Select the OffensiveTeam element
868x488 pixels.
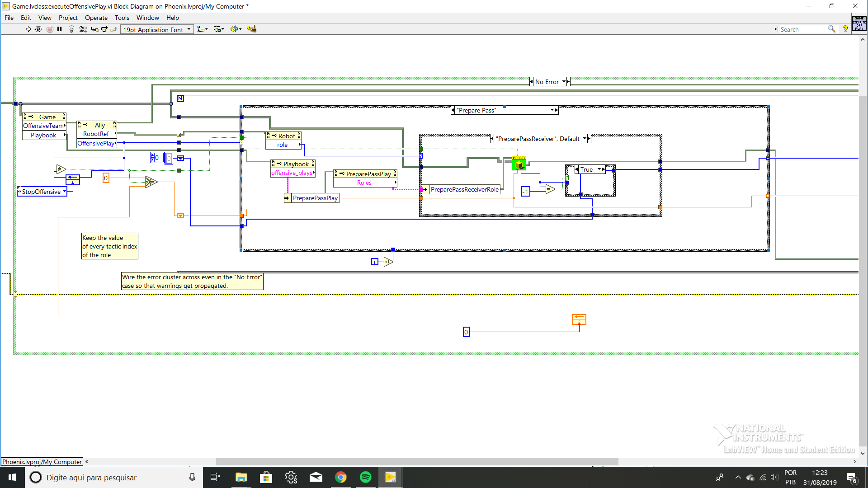(x=44, y=126)
